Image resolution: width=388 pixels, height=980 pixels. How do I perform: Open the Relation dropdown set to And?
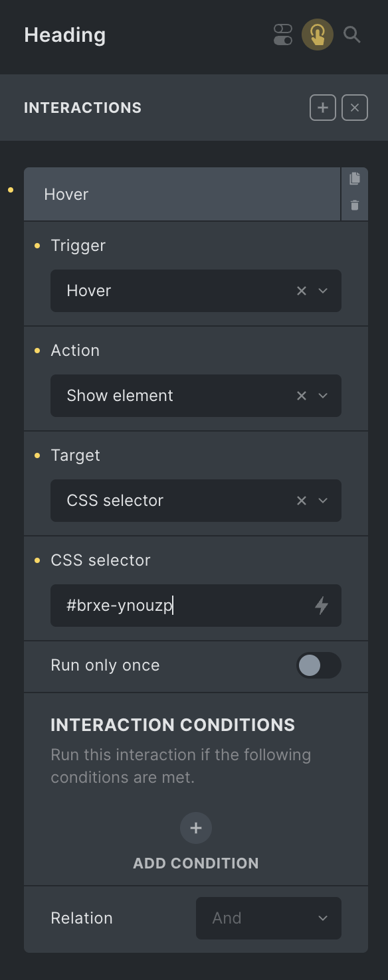pos(268,918)
